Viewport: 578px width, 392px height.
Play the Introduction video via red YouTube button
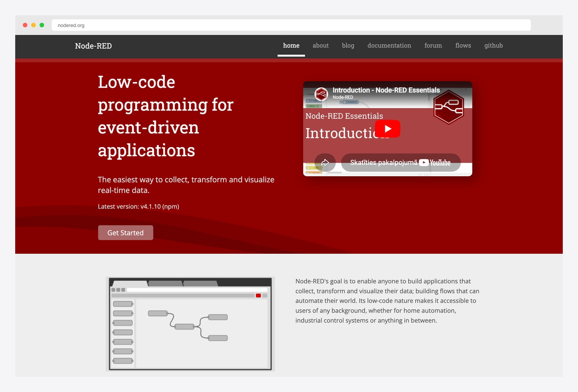(x=387, y=129)
